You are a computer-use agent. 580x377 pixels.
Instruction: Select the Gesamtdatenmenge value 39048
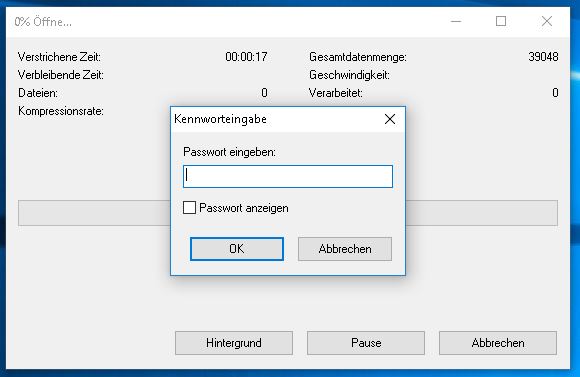[543, 57]
